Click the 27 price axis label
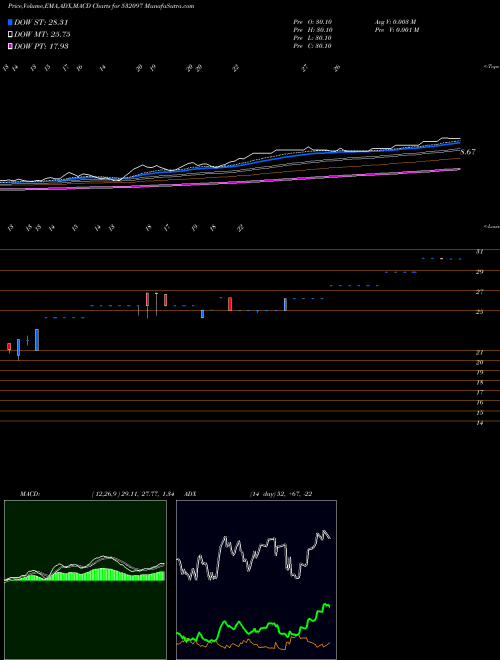This screenshot has width=500, height=660. click(x=479, y=292)
